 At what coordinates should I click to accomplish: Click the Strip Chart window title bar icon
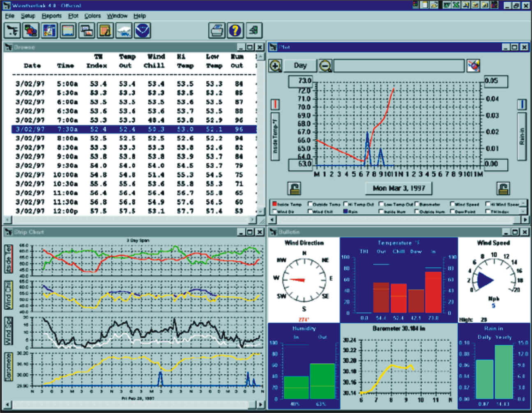point(8,232)
